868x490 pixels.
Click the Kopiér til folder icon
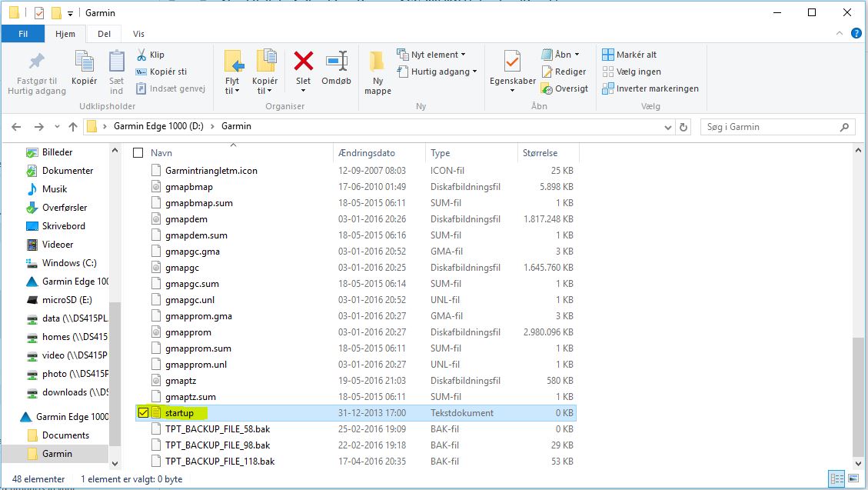coord(266,61)
